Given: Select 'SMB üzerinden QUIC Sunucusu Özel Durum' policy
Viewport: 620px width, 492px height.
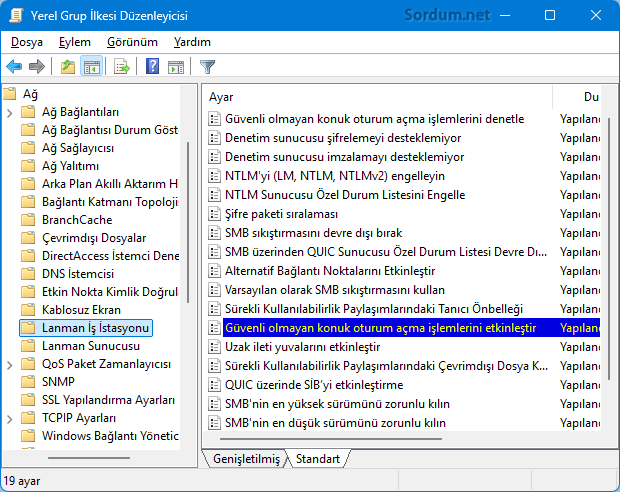Looking at the screenshot, I should click(386, 252).
